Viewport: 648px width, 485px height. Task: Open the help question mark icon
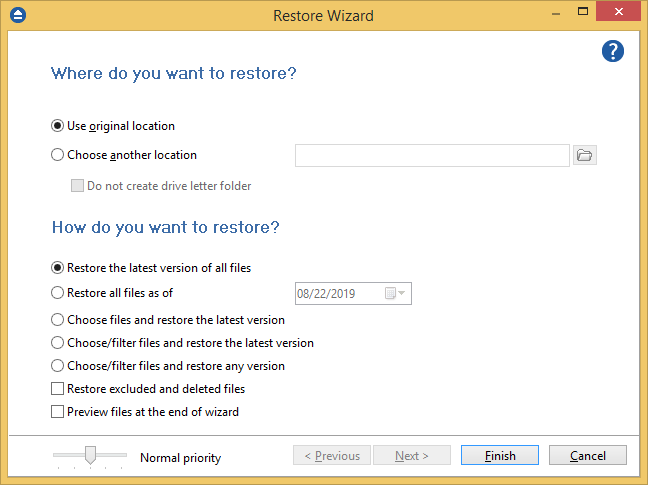612,51
